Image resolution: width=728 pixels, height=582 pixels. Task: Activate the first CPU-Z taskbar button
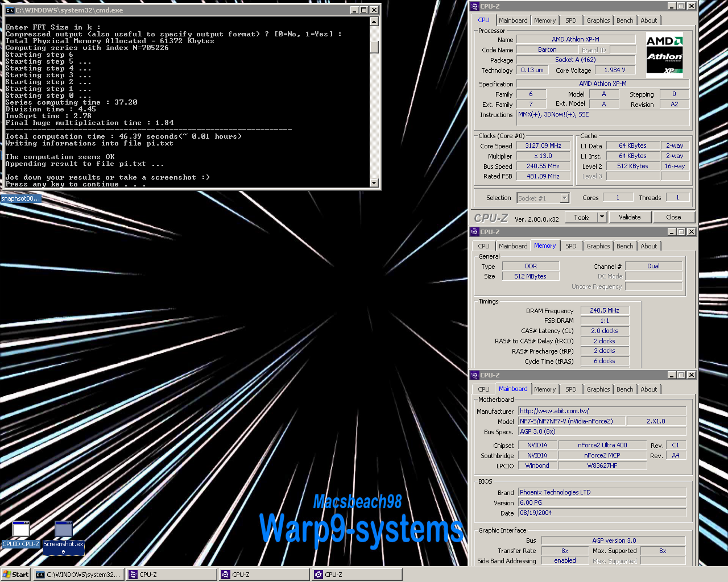171,575
